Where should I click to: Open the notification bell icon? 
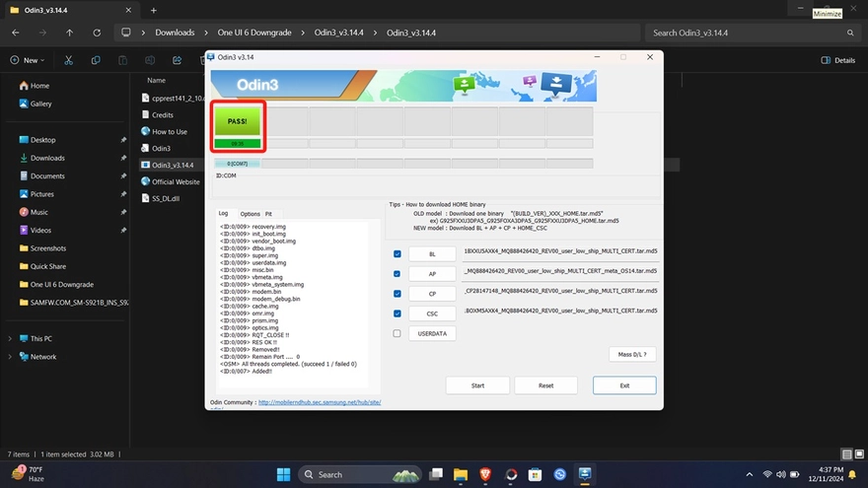tap(852, 474)
